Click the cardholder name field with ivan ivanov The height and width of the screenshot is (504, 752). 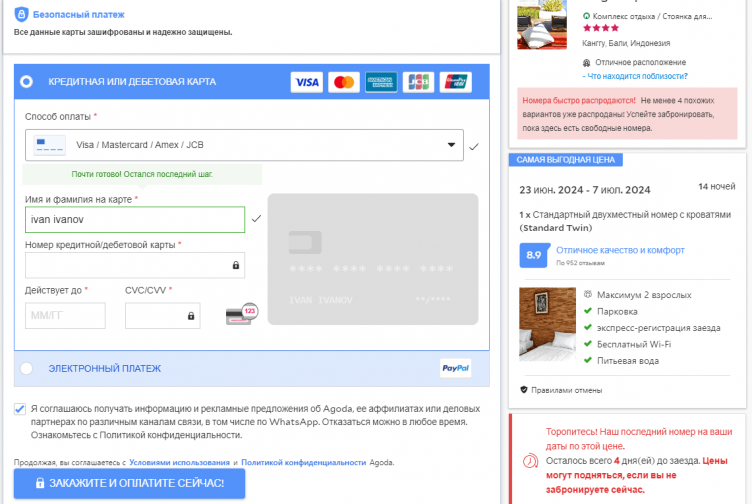point(135,220)
